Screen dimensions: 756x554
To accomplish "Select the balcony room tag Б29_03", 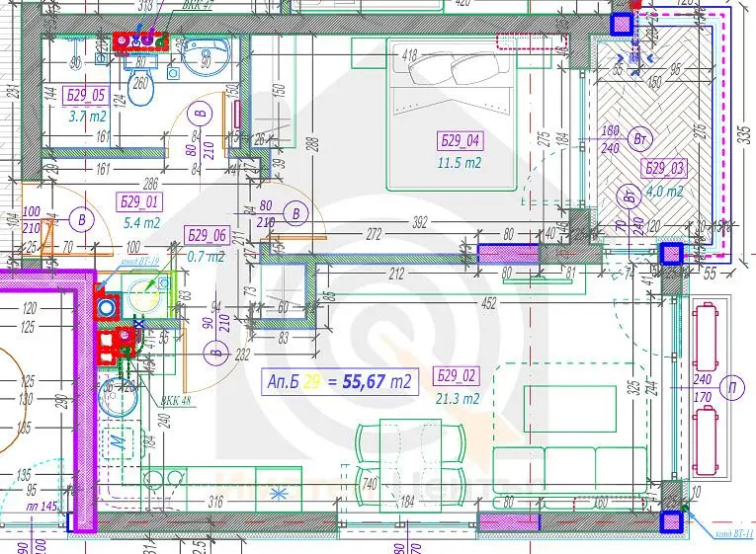I will tap(663, 168).
